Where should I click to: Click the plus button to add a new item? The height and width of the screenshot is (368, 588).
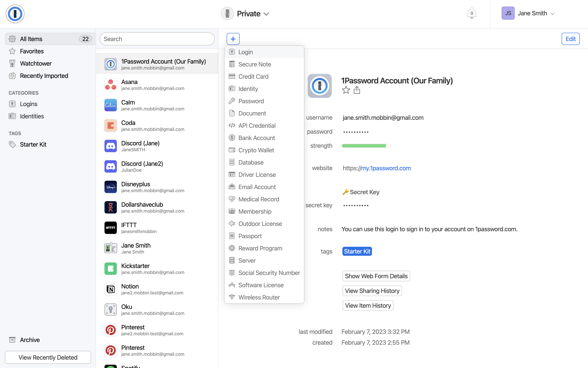(233, 39)
